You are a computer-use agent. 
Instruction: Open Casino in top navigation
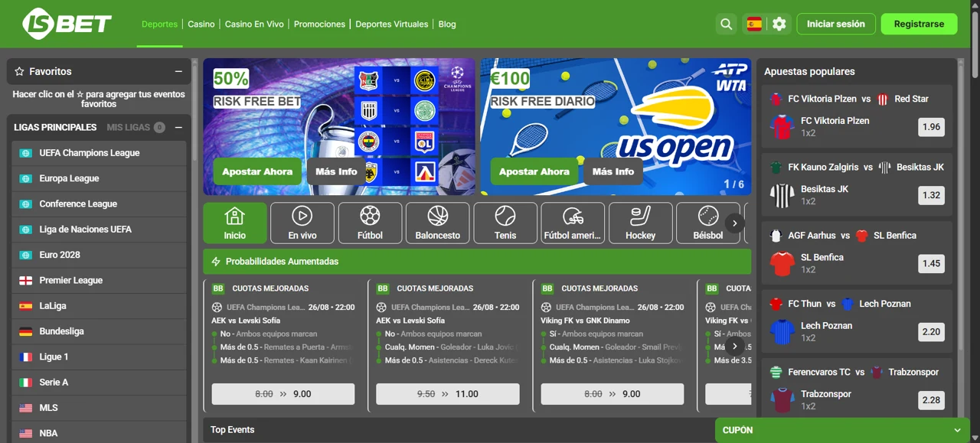[x=201, y=24]
